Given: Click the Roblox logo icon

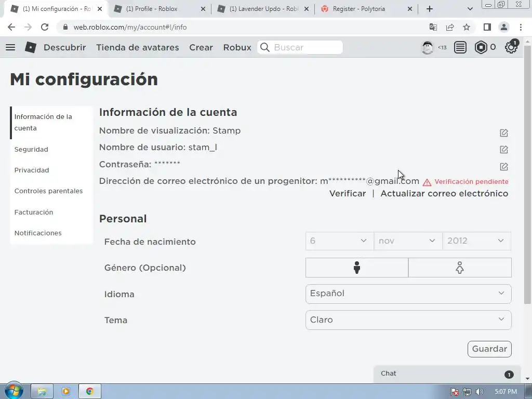Looking at the screenshot, I should click(31, 47).
